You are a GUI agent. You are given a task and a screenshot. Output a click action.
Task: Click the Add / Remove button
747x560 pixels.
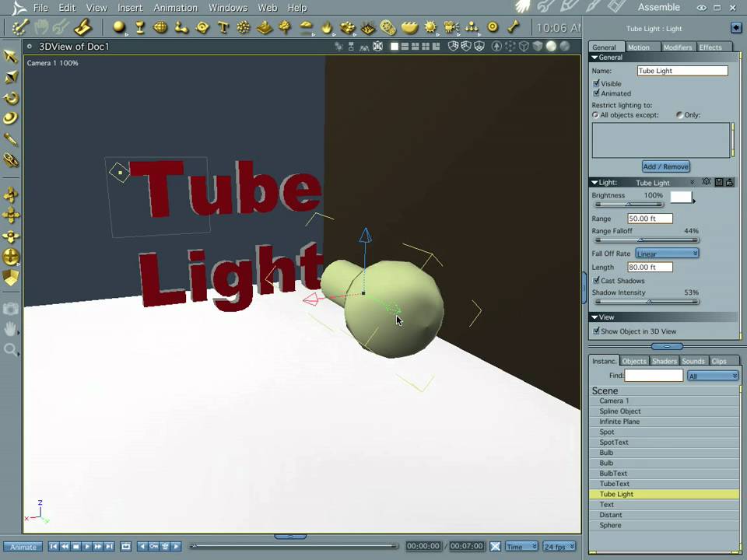tap(665, 166)
